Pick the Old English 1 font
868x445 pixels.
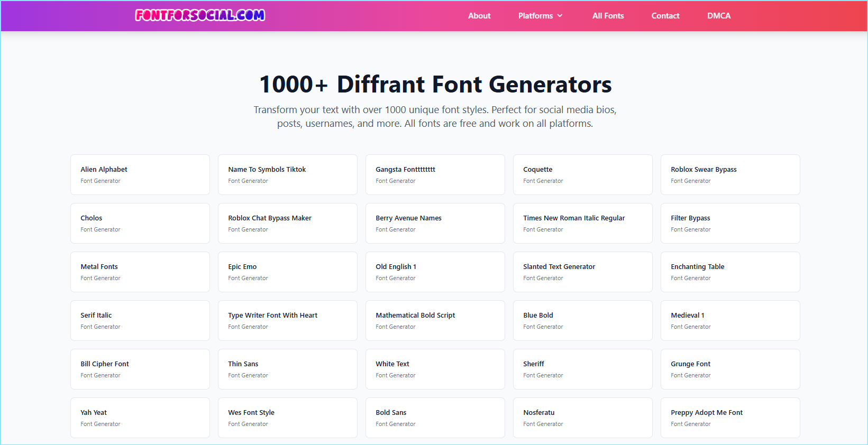click(x=435, y=272)
